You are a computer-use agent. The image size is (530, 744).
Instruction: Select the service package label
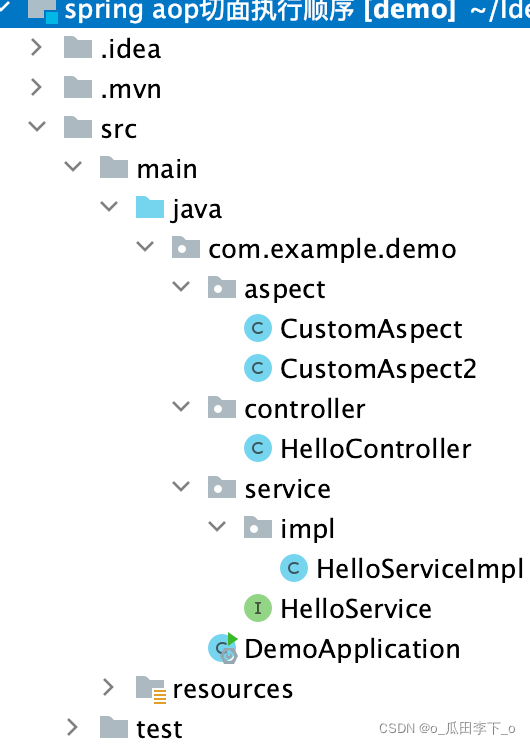click(x=288, y=489)
